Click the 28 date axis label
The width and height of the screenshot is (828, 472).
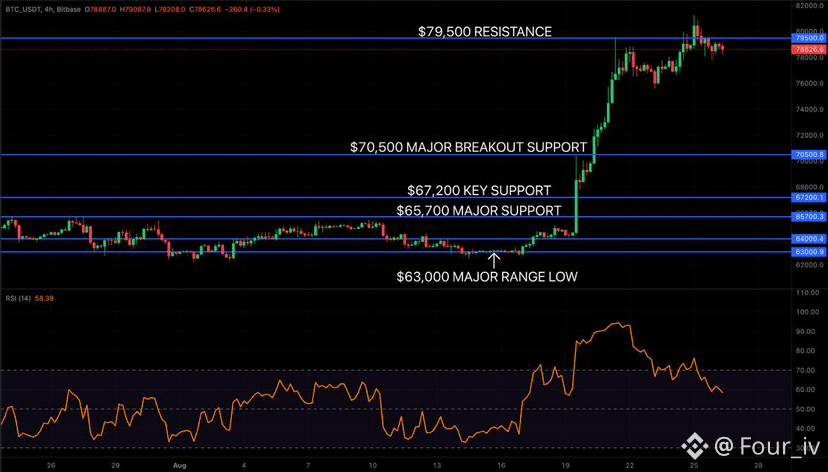pos(759,466)
